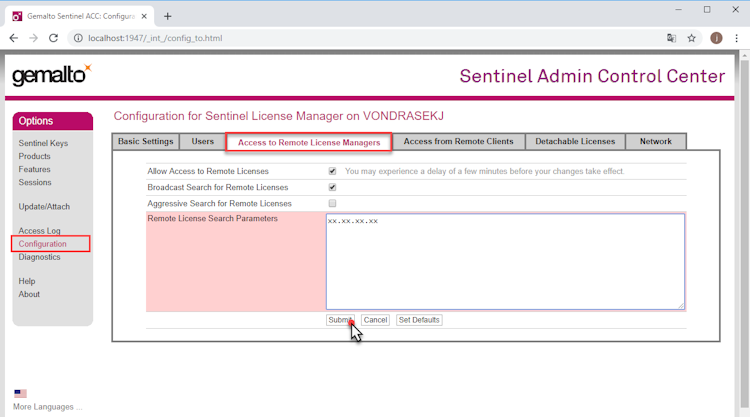Open the translate page icon
Screen dimensions: 750x417
click(672, 38)
